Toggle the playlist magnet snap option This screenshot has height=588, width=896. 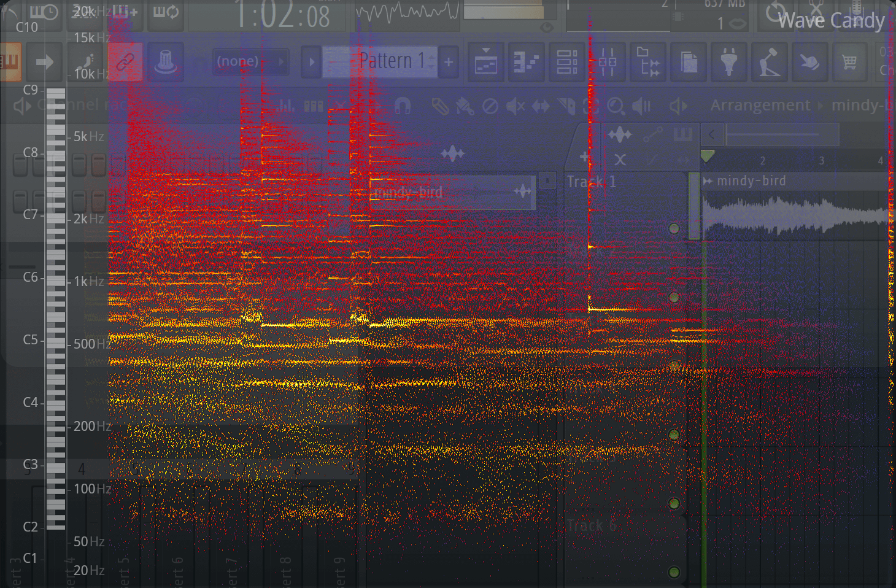402,106
